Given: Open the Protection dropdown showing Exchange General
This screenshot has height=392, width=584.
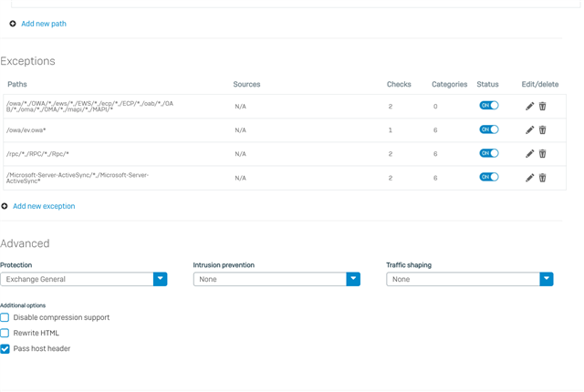Looking at the screenshot, I should (84, 279).
